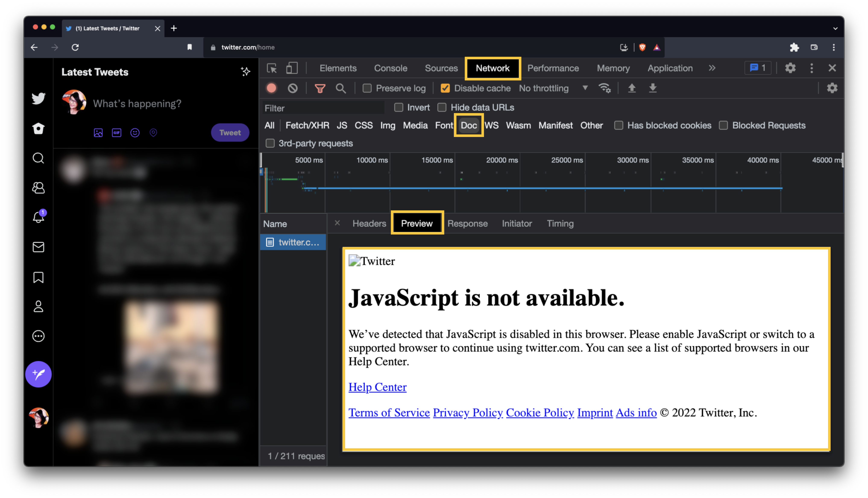Click the Help Center link
Image resolution: width=868 pixels, height=498 pixels.
[377, 387]
